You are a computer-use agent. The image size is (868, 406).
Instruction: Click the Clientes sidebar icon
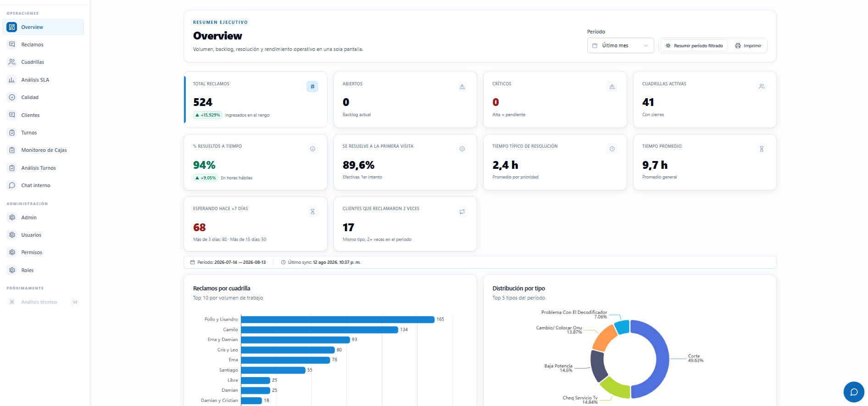click(12, 115)
